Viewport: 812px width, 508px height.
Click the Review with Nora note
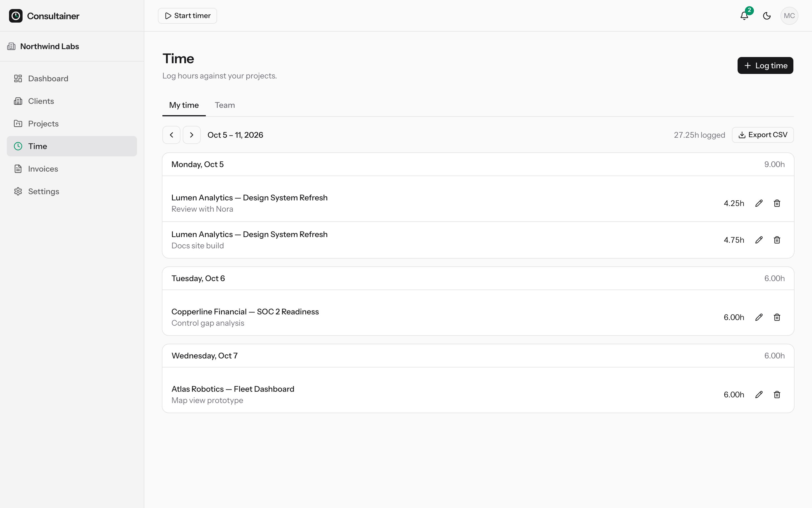[202, 209]
